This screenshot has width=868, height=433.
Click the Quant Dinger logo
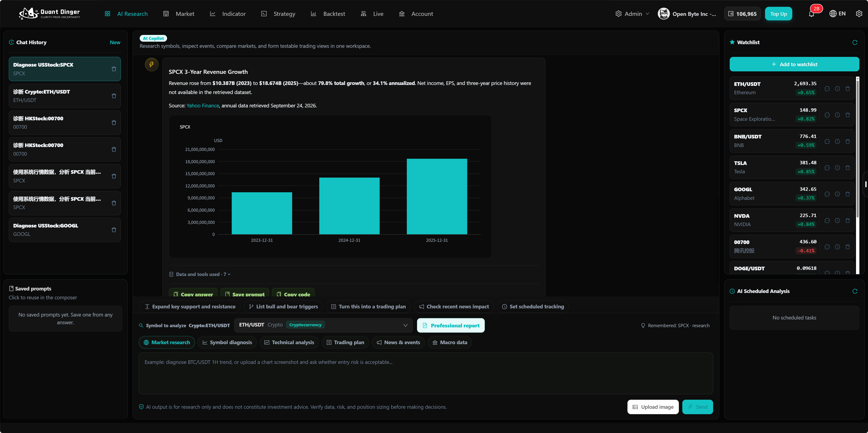tap(49, 13)
